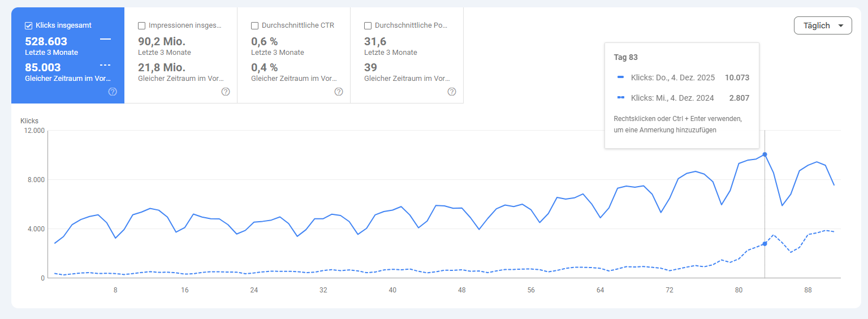Open help icon in Durchschnittliche Position card
Screen dimensions: 868x319
tap(452, 92)
